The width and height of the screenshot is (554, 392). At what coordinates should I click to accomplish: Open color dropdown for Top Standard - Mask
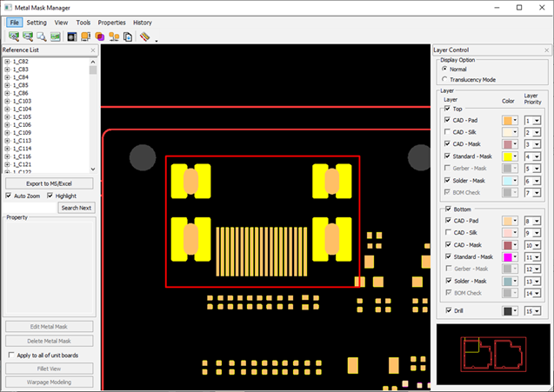(515, 156)
